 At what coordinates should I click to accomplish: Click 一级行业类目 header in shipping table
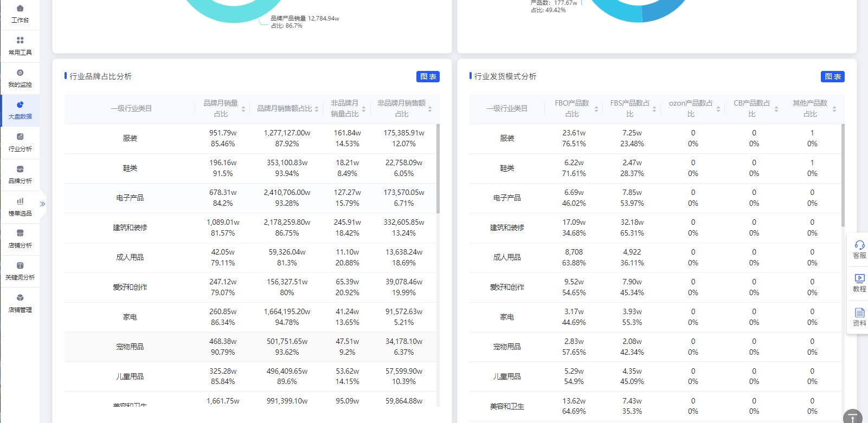pos(507,108)
